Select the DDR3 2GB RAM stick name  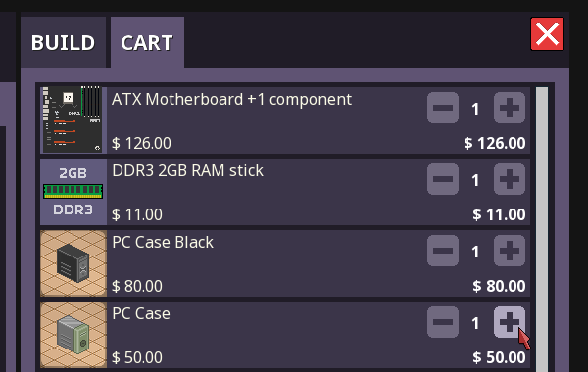[x=187, y=171]
